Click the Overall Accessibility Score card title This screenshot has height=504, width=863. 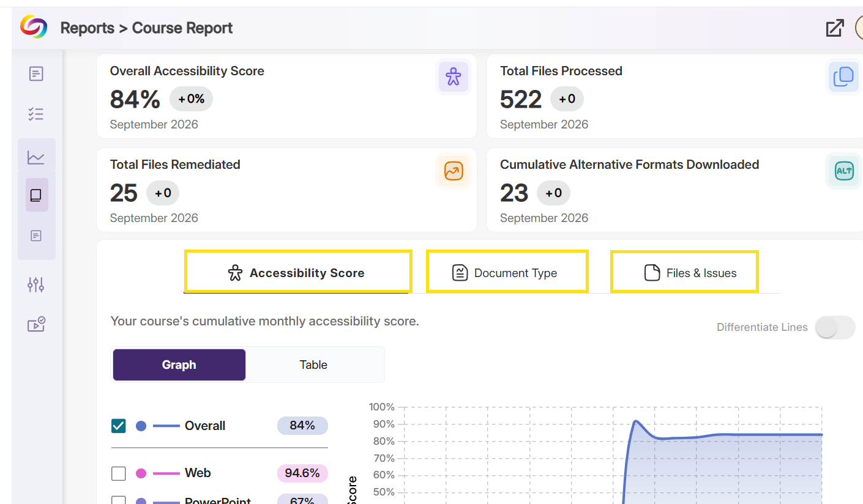[x=187, y=71]
